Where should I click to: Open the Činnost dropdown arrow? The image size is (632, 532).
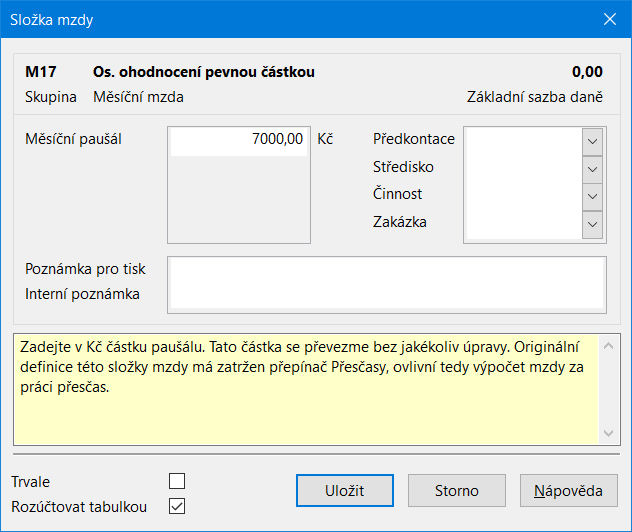pos(592,197)
